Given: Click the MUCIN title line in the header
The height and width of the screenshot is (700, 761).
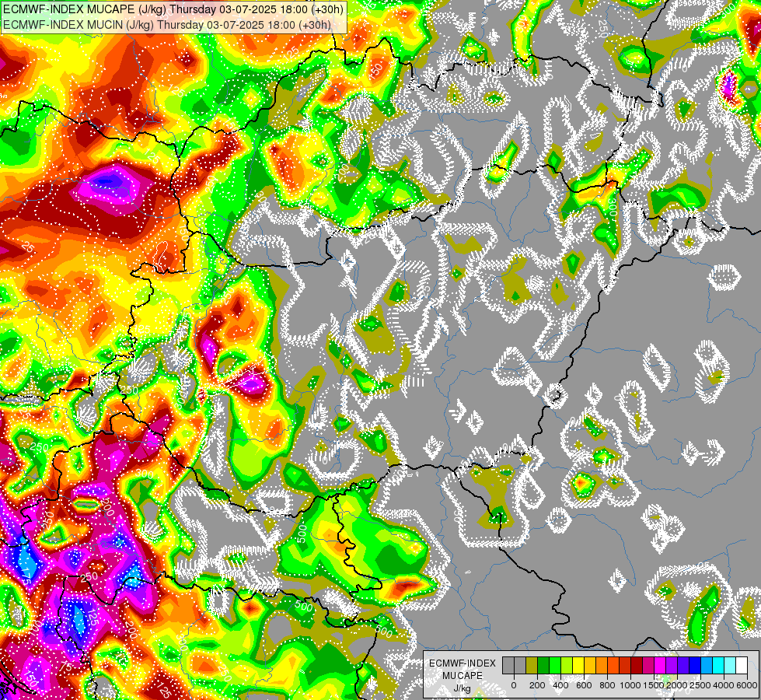Looking at the screenshot, I should [167, 24].
